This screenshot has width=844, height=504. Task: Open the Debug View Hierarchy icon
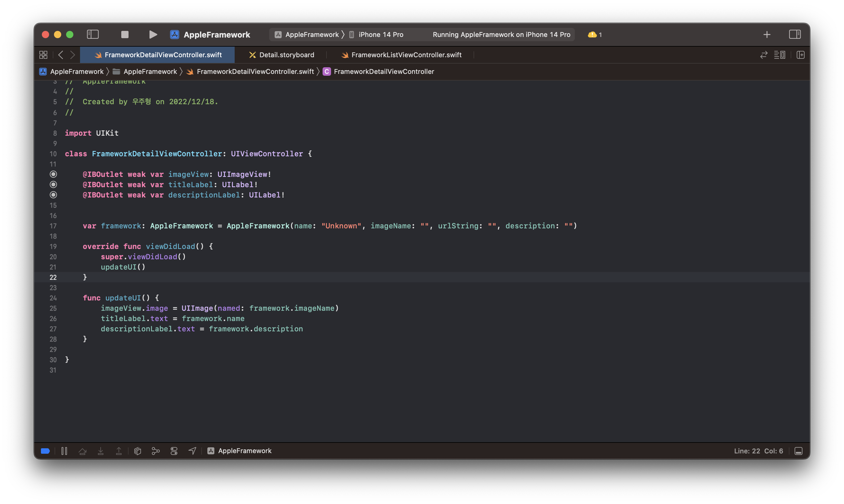(138, 451)
